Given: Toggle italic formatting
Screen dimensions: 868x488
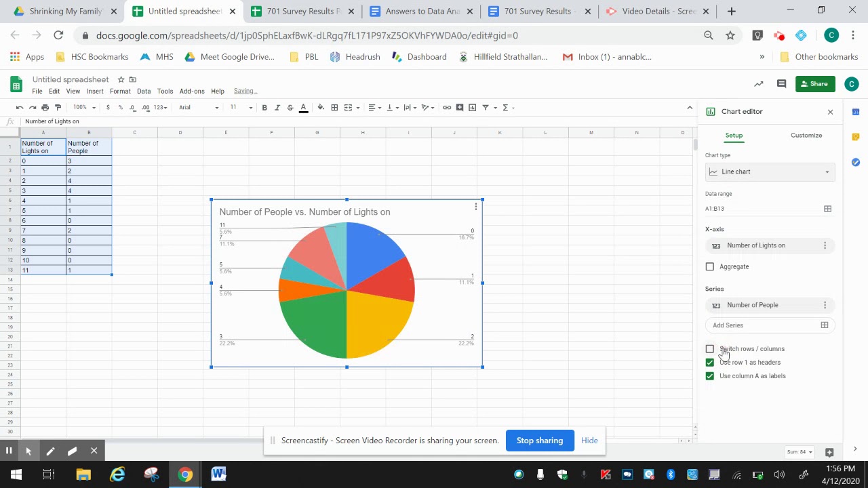Looking at the screenshot, I should (x=277, y=107).
